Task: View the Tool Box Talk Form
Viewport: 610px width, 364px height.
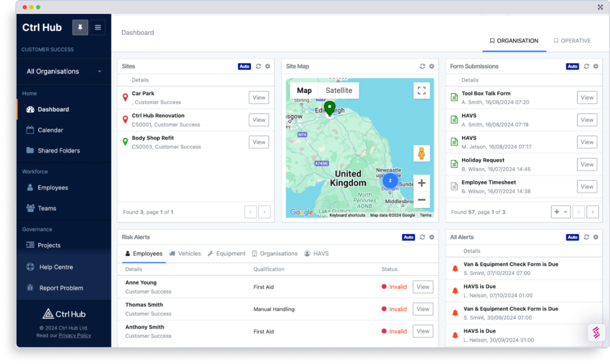Action: click(x=587, y=98)
